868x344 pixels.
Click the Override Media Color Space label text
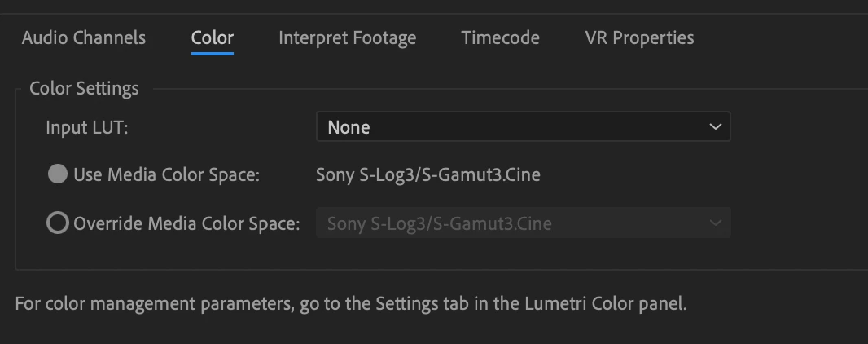click(186, 223)
